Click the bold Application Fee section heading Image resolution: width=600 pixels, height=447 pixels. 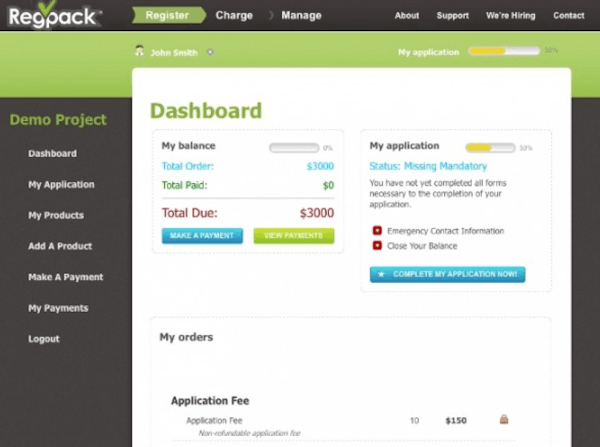point(210,401)
